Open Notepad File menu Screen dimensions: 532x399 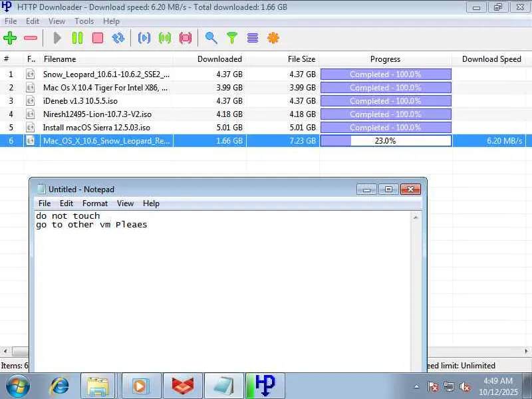(45, 203)
